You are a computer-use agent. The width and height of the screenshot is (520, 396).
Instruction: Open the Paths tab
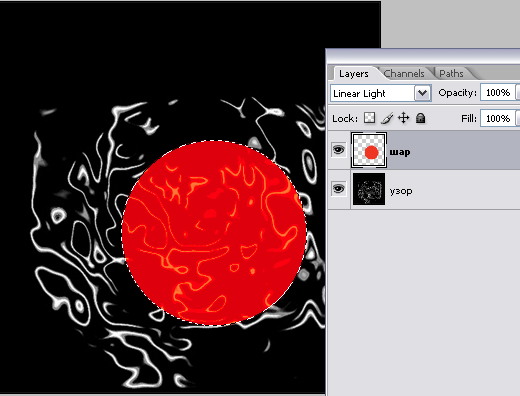[x=451, y=73]
